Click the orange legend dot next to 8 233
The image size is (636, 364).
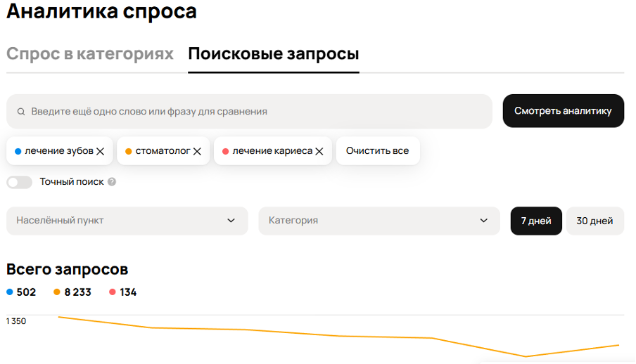[58, 292]
